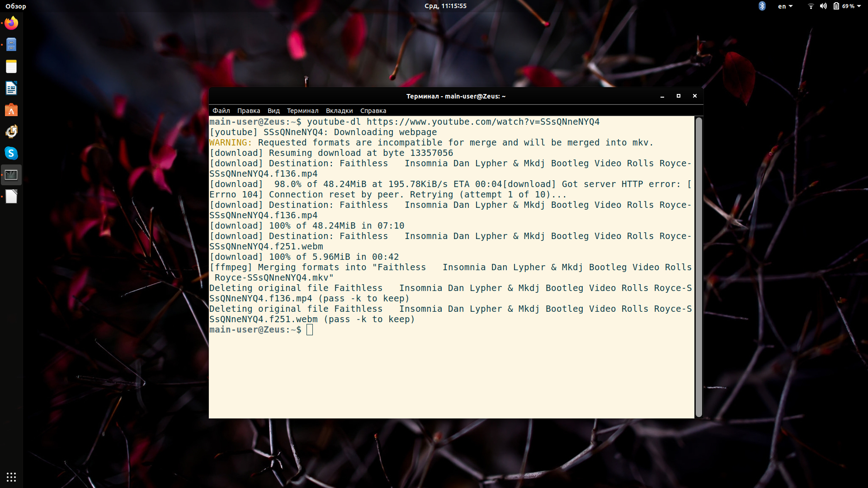
Task: Click the terminal cursor at the prompt
Action: coord(310,330)
